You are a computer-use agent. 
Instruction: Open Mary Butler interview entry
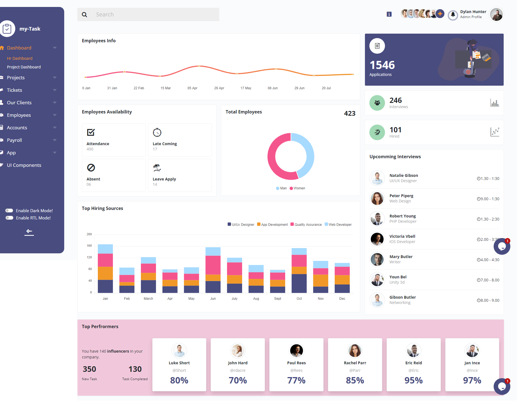coord(434,259)
